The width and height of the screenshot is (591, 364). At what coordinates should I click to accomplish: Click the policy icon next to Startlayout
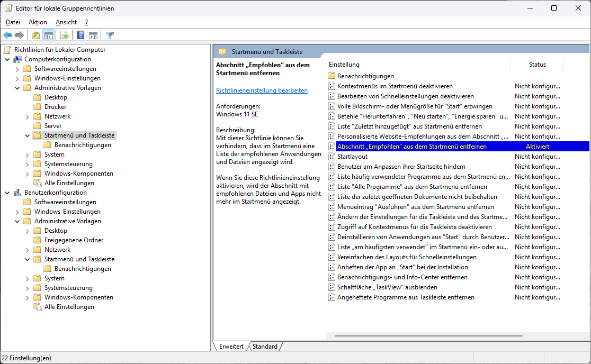pos(332,157)
